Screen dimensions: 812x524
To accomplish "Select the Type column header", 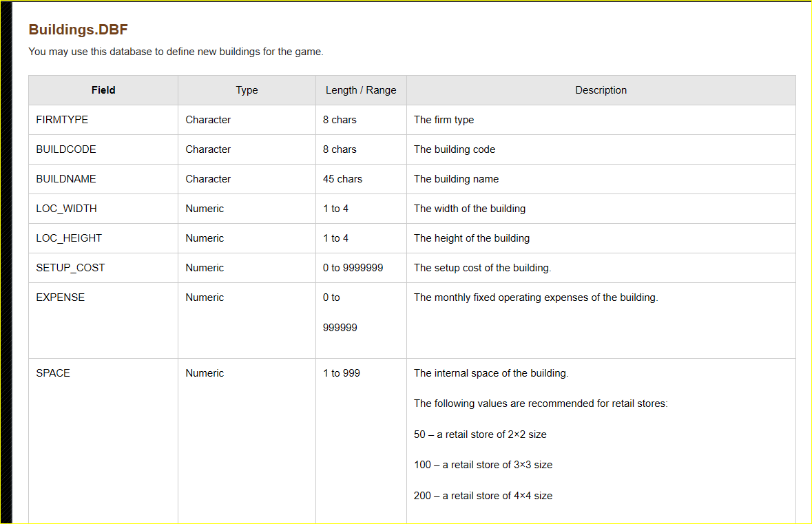I will pos(247,90).
